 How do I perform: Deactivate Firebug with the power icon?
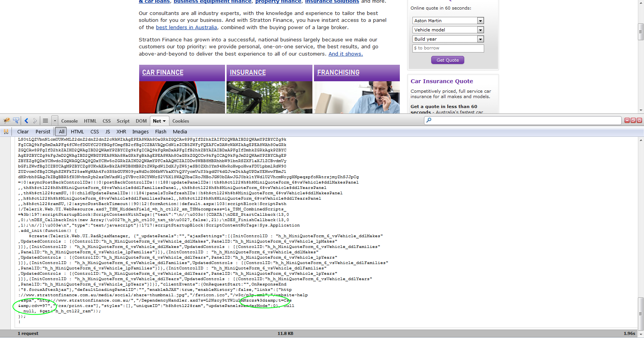[639, 120]
